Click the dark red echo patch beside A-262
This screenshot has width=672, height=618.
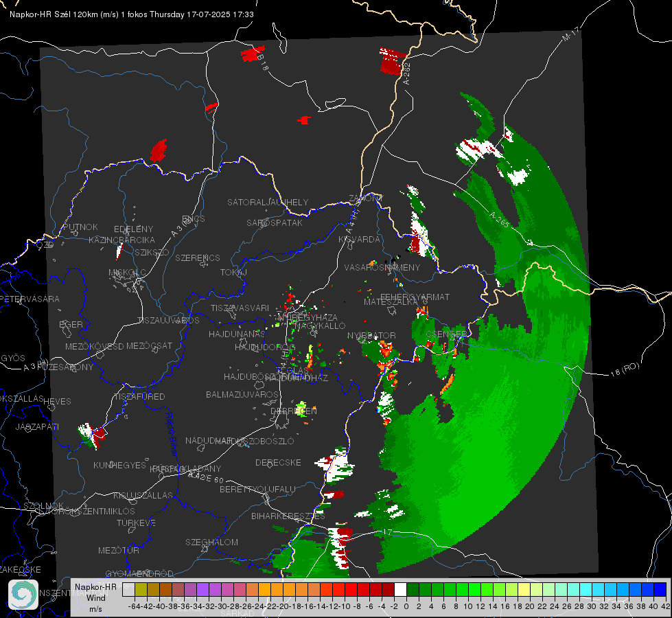[x=392, y=61]
